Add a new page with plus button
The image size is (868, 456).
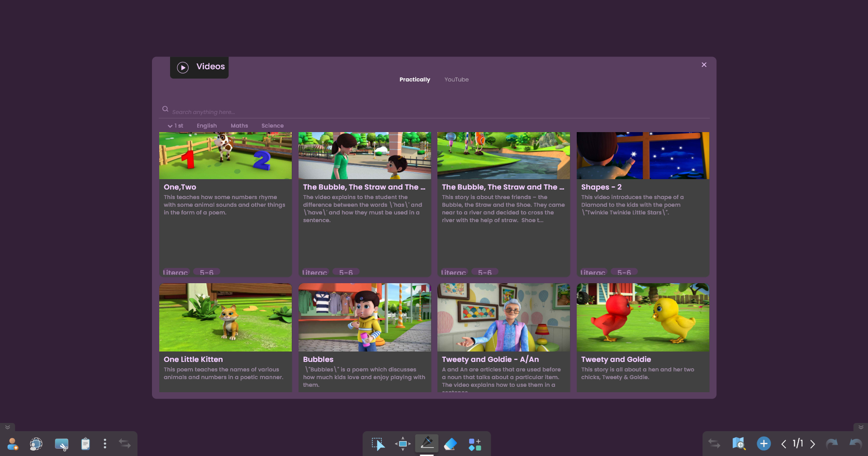(x=764, y=444)
